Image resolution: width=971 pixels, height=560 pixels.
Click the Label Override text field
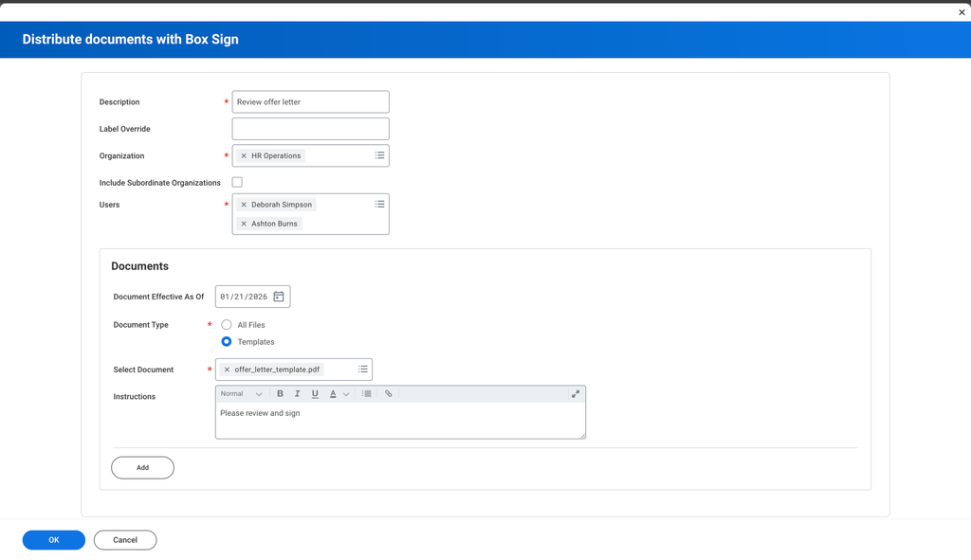[310, 129]
